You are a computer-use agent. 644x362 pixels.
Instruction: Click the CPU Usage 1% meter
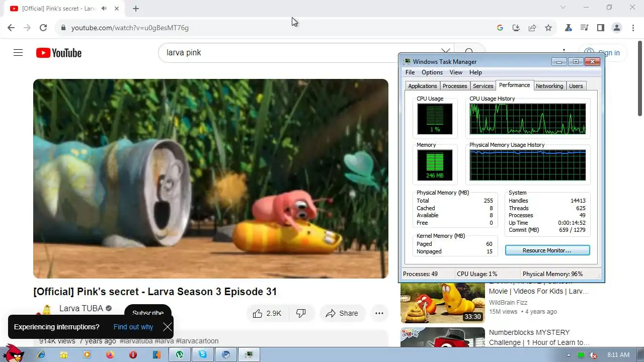point(435,119)
